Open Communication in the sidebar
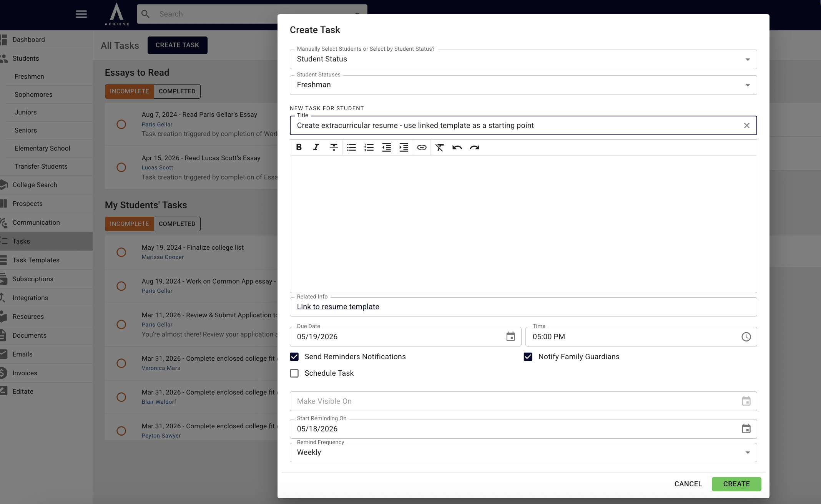Screen dimensions: 821x504 click(46, 222)
